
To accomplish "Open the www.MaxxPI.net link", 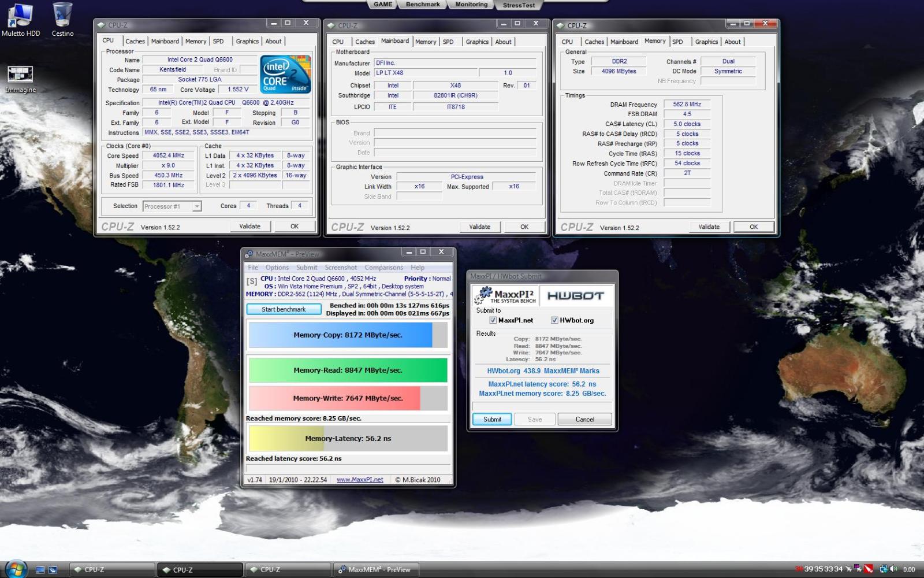I will coord(360,480).
